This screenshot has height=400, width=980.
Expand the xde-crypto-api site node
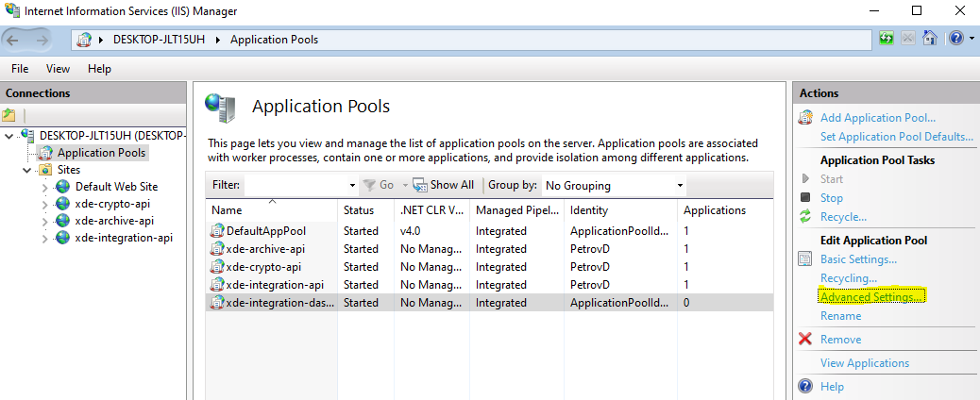point(44,204)
